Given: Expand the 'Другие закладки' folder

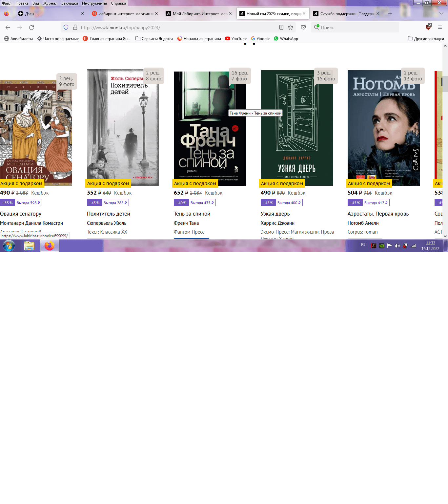Looking at the screenshot, I should point(426,39).
